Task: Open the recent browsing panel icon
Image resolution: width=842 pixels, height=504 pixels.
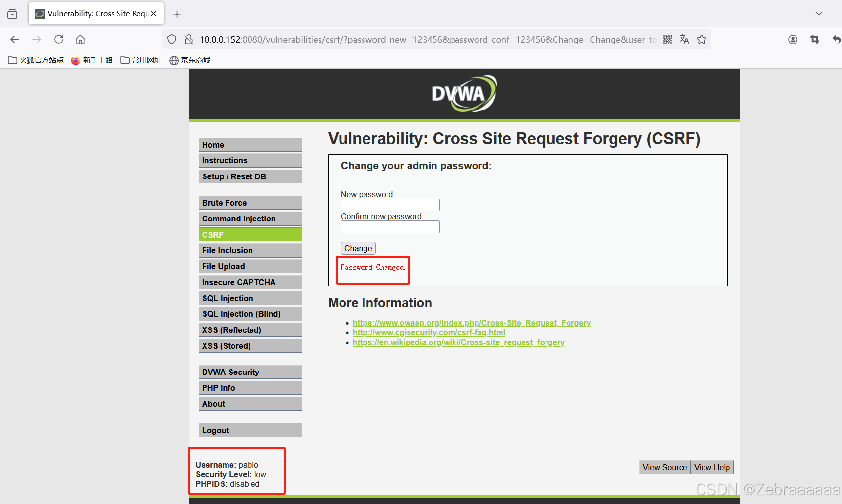Action: point(12,14)
